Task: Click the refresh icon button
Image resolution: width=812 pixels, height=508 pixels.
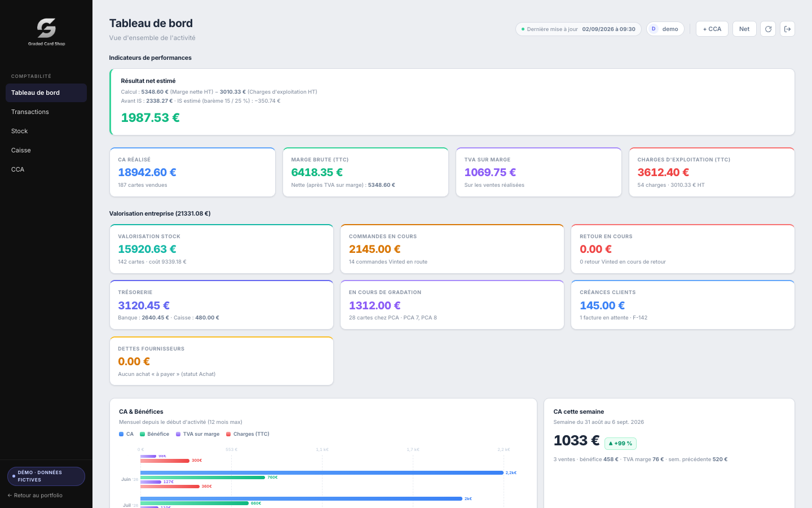Action: (768, 29)
